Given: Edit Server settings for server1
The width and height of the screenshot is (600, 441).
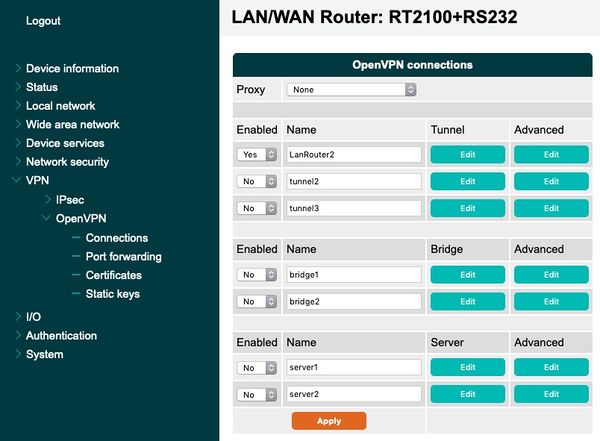Looking at the screenshot, I should click(468, 368).
